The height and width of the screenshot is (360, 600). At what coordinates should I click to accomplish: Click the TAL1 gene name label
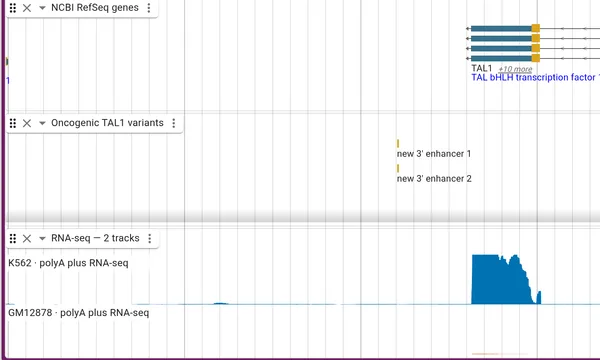pos(481,68)
